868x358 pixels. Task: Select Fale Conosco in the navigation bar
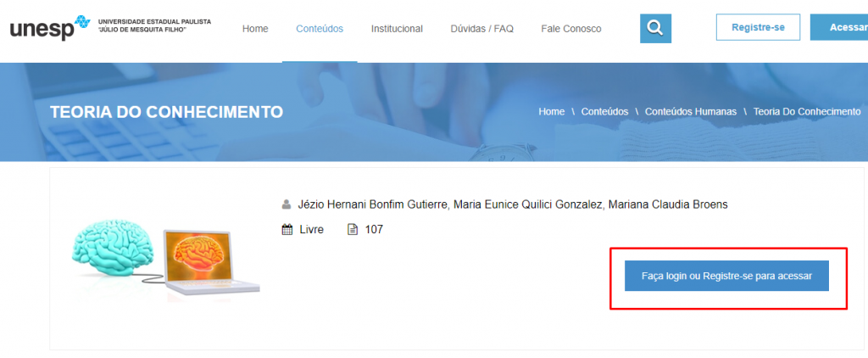(x=571, y=29)
